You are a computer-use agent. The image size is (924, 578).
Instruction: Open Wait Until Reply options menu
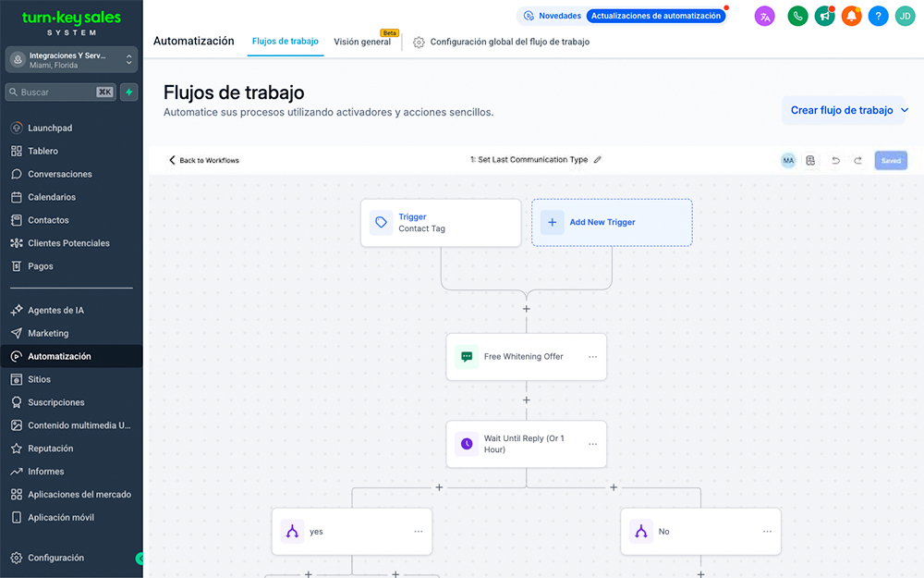(593, 444)
